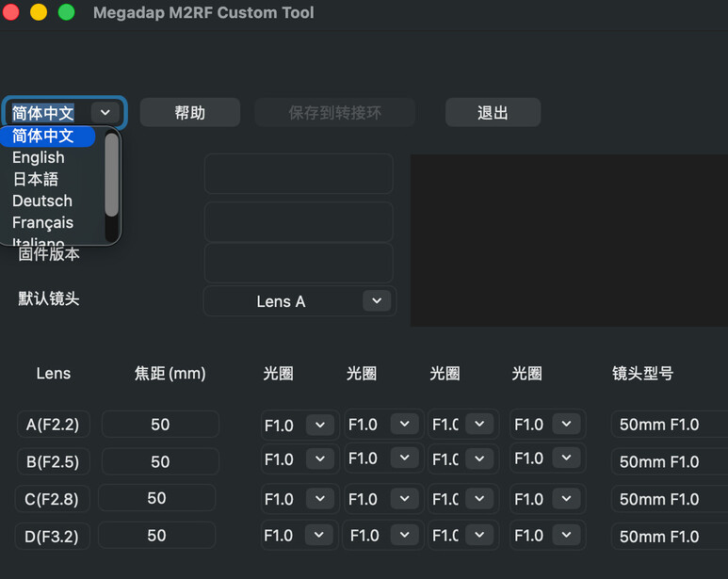Click lens model field in row D(F3.2)
The height and width of the screenshot is (579, 728).
click(x=670, y=537)
